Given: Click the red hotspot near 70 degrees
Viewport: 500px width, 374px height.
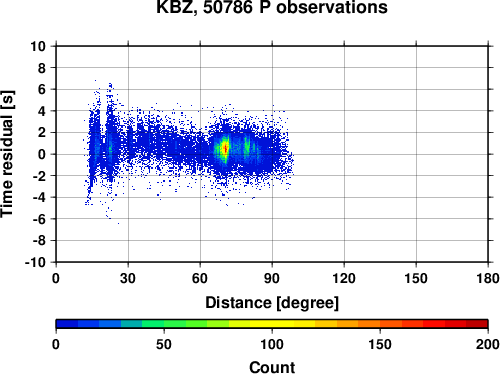Looking at the screenshot, I should click(x=225, y=148).
